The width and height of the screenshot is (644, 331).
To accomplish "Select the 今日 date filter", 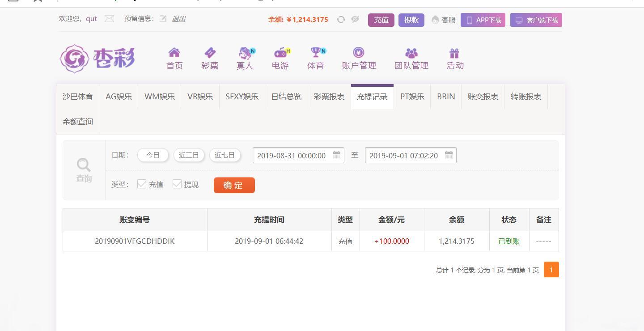I will [153, 155].
